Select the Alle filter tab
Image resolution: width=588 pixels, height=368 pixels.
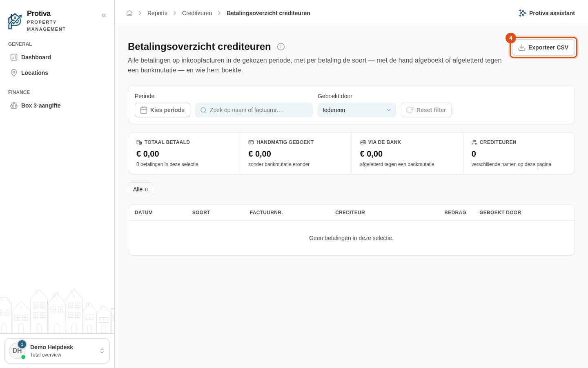(x=140, y=189)
